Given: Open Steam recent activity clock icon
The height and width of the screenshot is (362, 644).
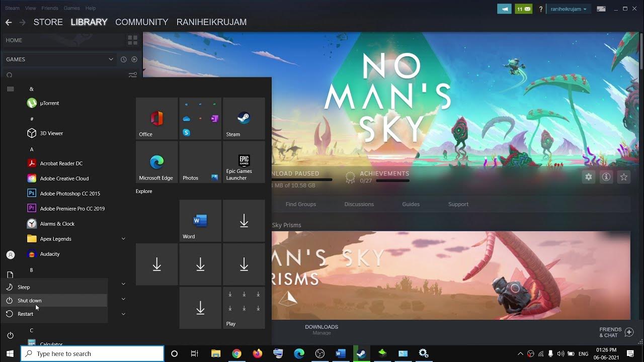Looking at the screenshot, I should click(x=123, y=59).
